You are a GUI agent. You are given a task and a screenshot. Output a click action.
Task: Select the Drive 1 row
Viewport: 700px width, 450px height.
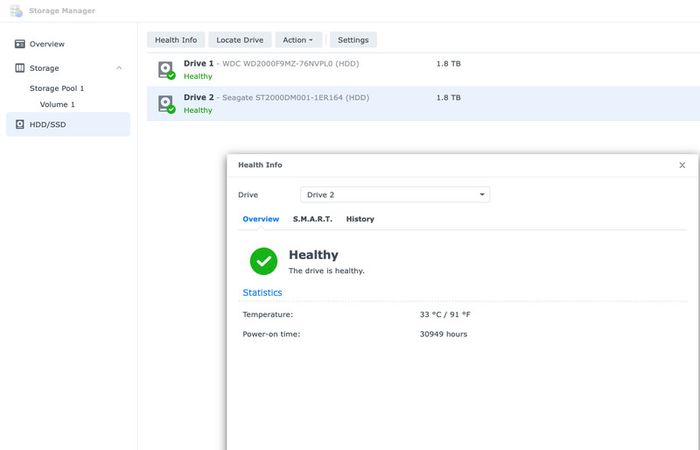pos(423,70)
